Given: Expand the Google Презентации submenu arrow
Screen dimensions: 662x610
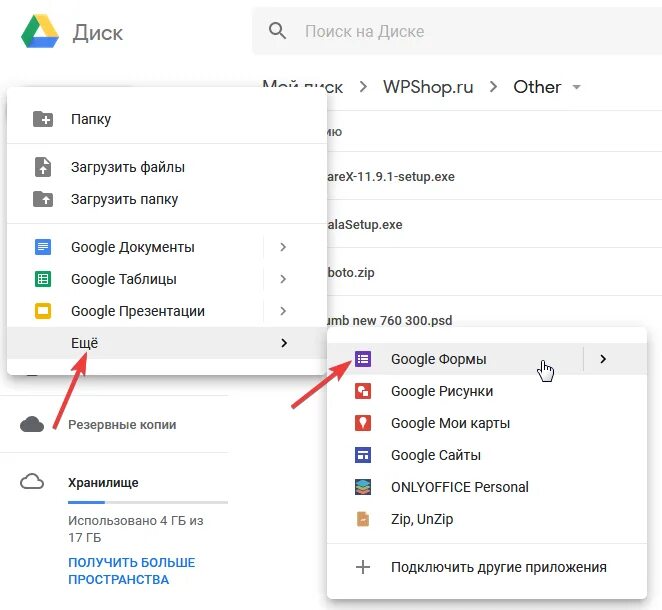Looking at the screenshot, I should 283,311.
